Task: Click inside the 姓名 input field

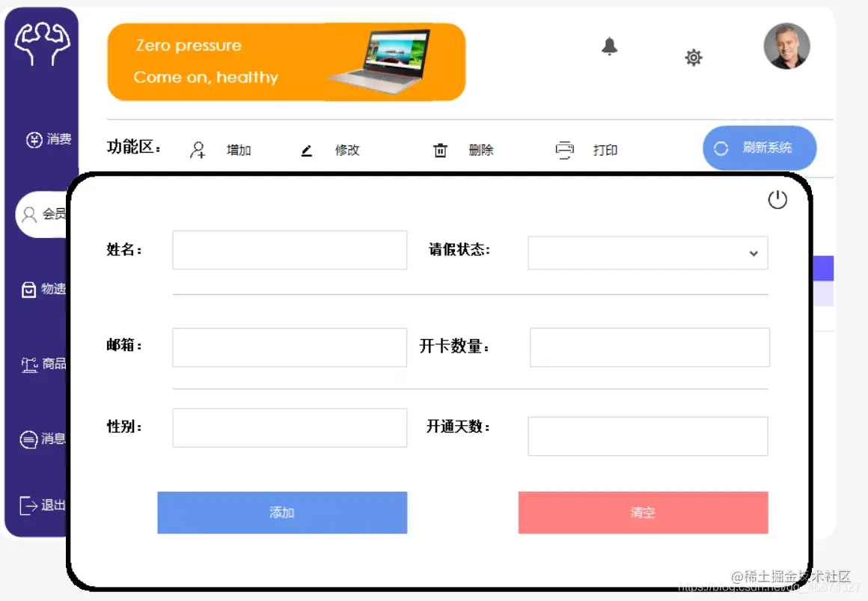Action: [290, 250]
